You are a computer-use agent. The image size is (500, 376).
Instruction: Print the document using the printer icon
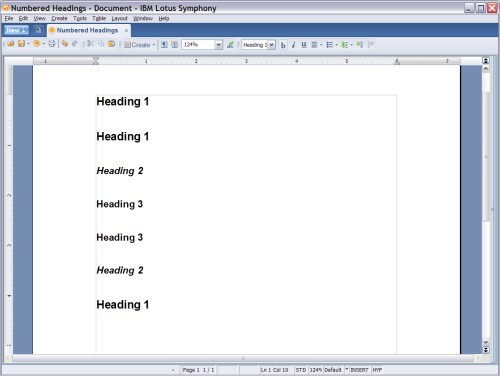pyautogui.click(x=52, y=44)
